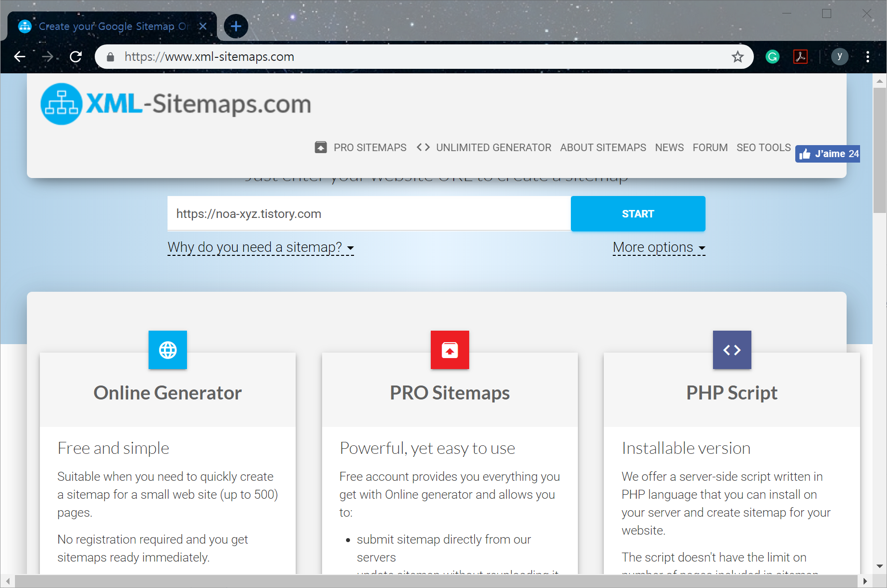Image resolution: width=887 pixels, height=588 pixels.
Task: Click the 'Free and simple' text
Action: tap(113, 448)
